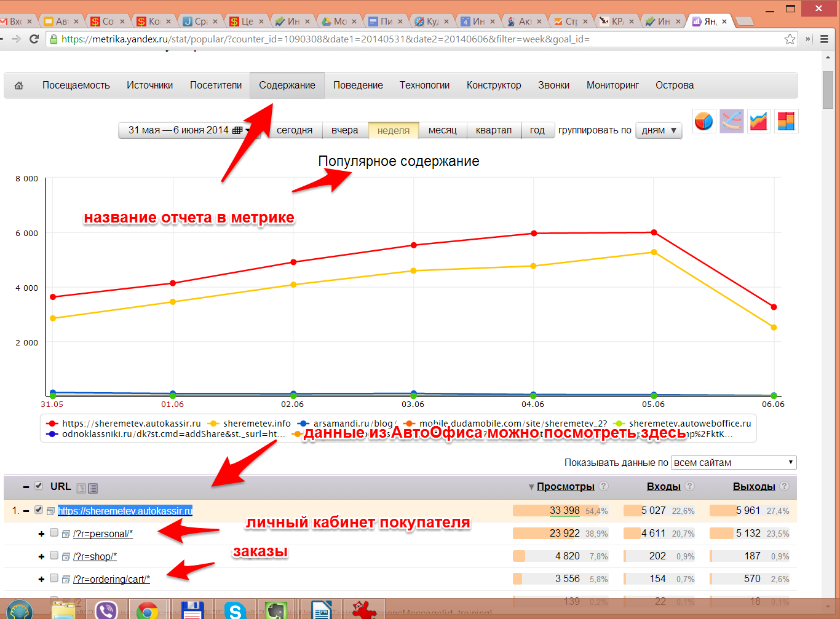Open the 'всем сайтам' site filter dropdown

pos(734,463)
